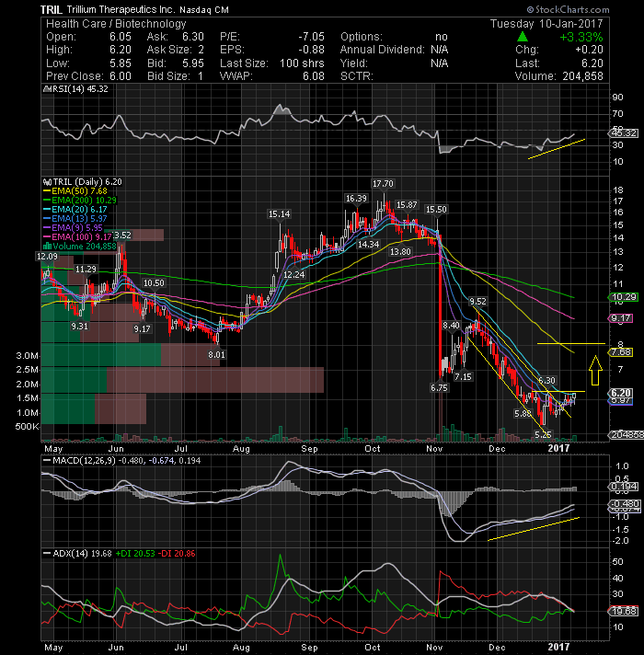The width and height of the screenshot is (644, 655).
Task: Click the ADX(14) 19.68 indicator legend
Action: pos(77,554)
